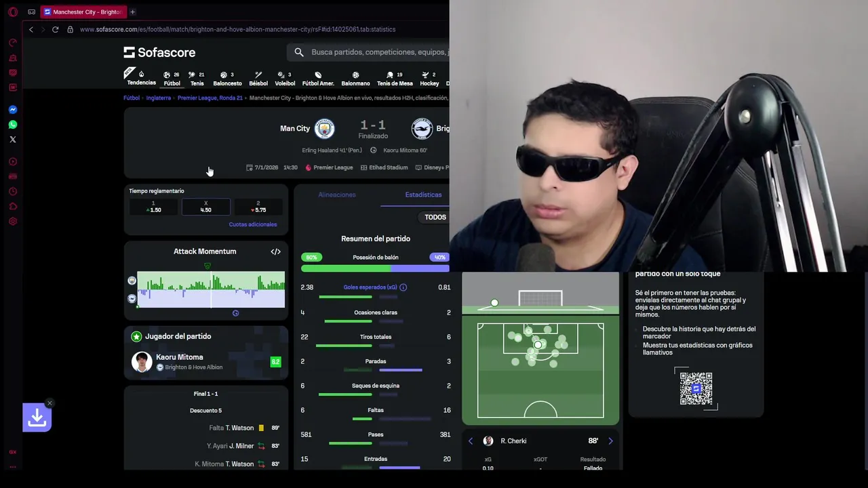
Task: Open WhatsApp in the Opera sidebar
Action: [x=13, y=124]
